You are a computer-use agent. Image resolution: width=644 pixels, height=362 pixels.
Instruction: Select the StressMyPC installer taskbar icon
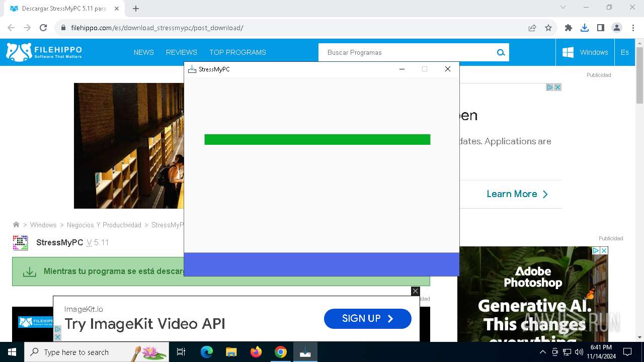(305, 352)
